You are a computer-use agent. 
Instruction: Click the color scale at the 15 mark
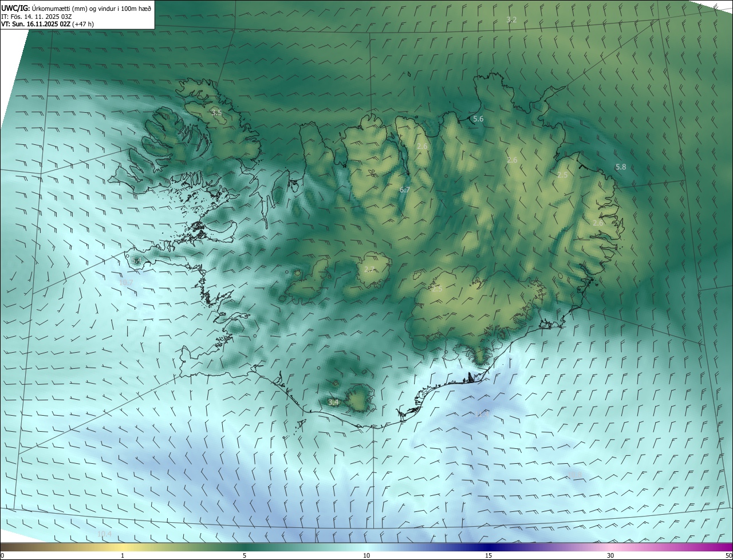[488, 555]
